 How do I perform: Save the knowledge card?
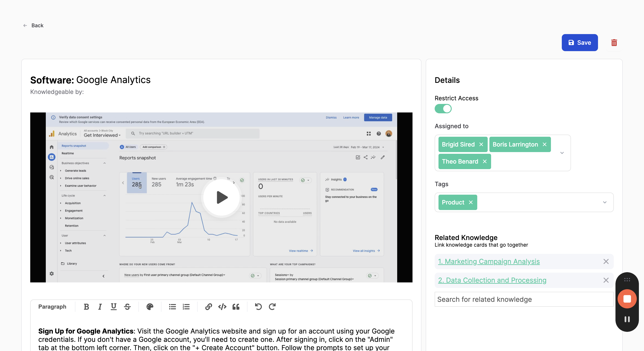pyautogui.click(x=579, y=43)
